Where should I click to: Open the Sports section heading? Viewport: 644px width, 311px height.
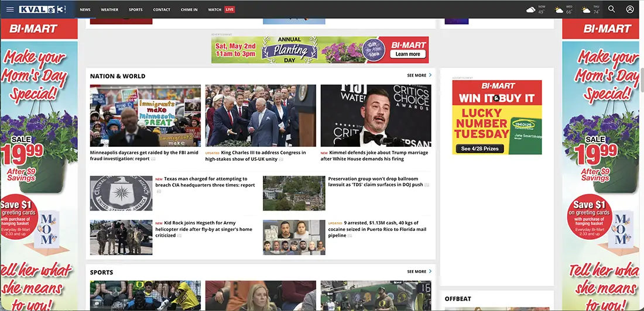pyautogui.click(x=101, y=272)
